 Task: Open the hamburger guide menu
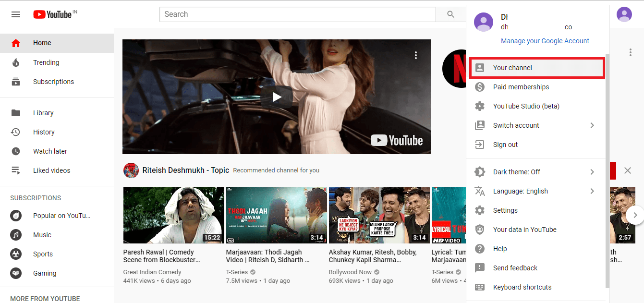tap(16, 14)
